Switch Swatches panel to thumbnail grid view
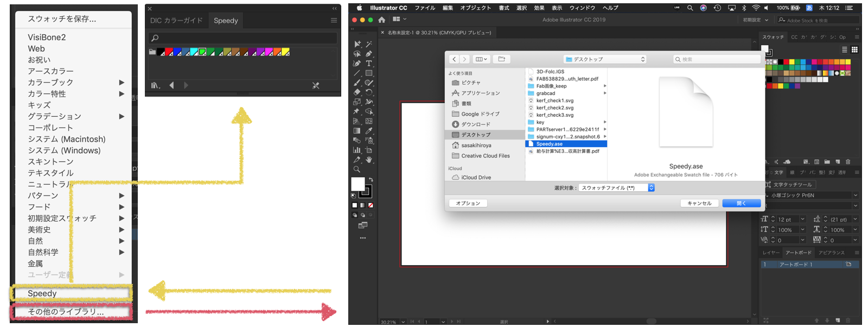This screenshot has width=868, height=327. point(854,49)
